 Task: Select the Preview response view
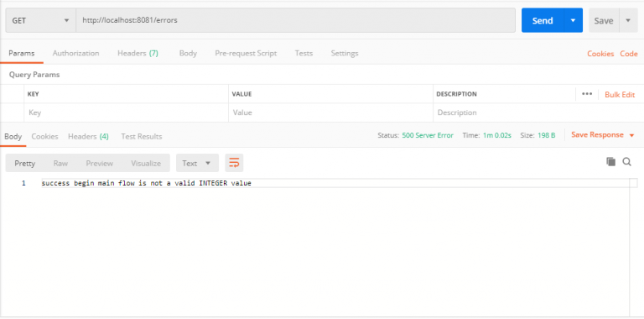(x=100, y=163)
